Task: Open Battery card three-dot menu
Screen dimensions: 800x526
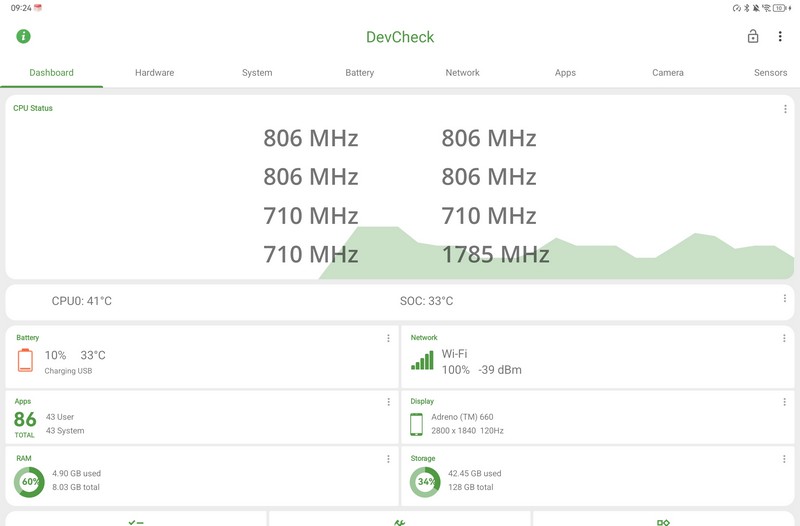Action: [x=388, y=339]
